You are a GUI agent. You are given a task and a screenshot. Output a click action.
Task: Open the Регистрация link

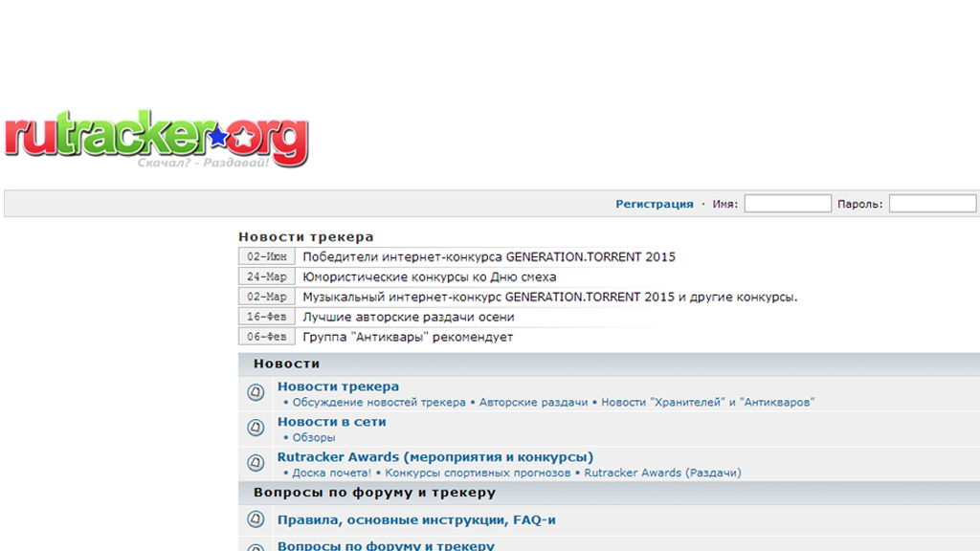point(655,204)
